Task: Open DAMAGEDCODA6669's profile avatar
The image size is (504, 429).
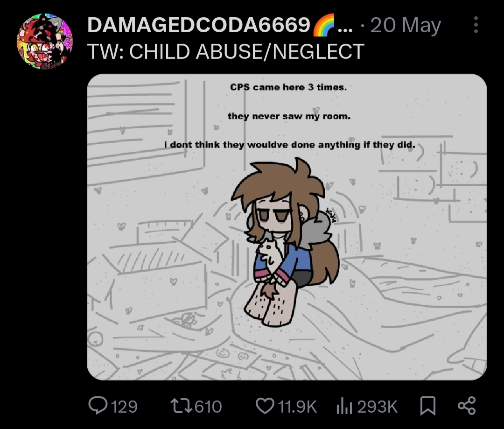Action: (x=45, y=41)
